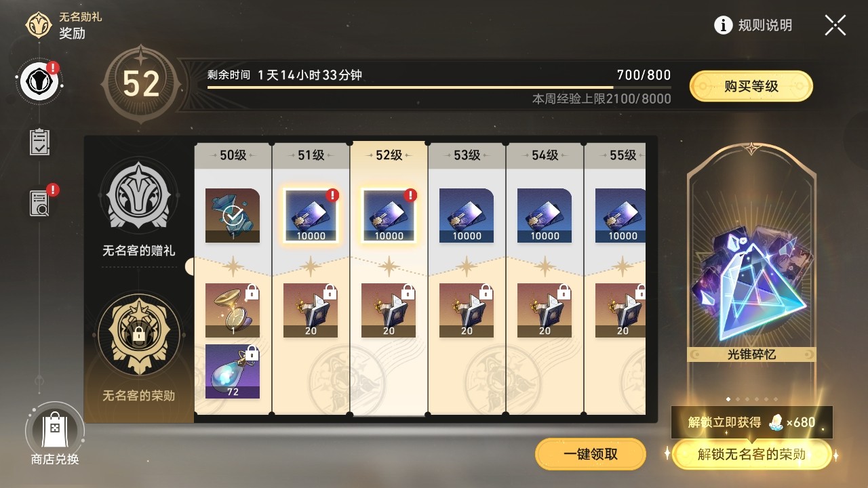868x488 pixels.
Task: Select the locked blue flask reward showing 72
Action: coord(233,371)
